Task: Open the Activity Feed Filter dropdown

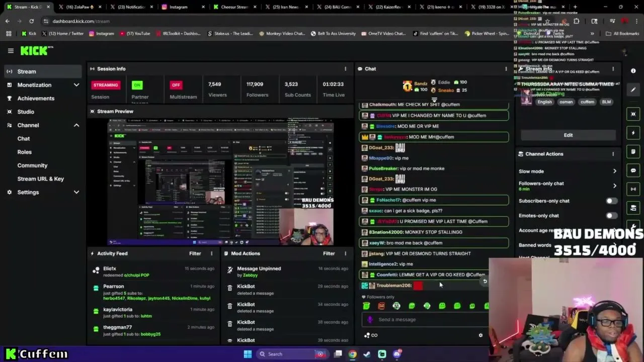Action: coord(195,253)
